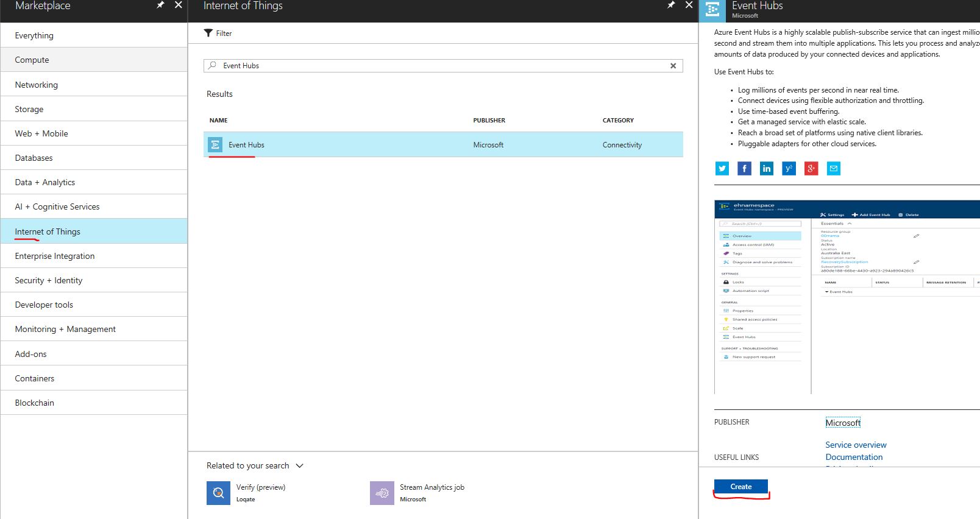Click the Event Hubs blade header icon

712,11
